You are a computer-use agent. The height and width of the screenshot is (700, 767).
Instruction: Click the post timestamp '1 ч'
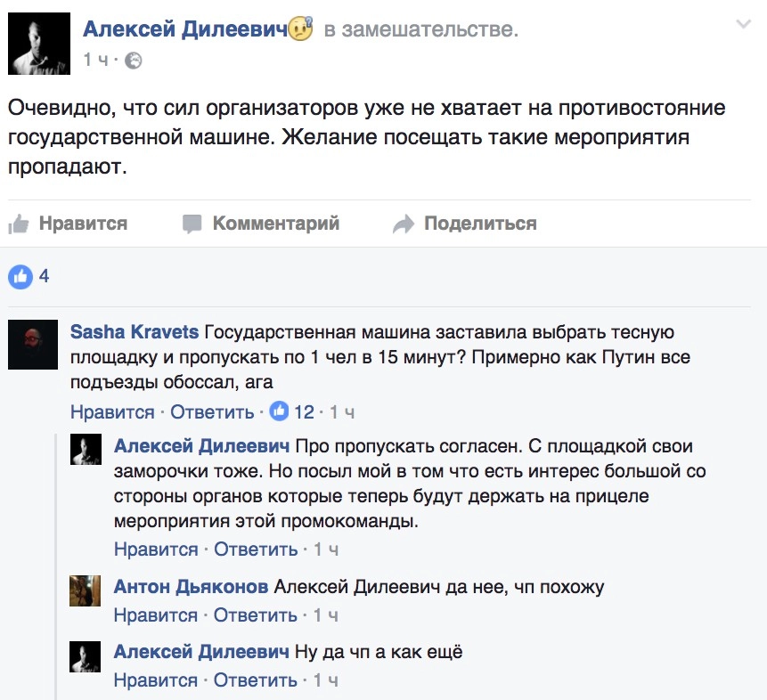(97, 61)
